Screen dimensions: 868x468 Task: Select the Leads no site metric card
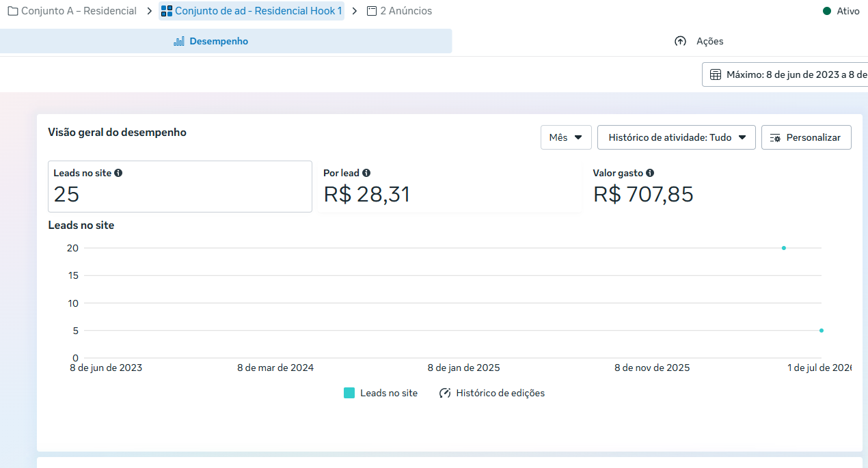(180, 187)
